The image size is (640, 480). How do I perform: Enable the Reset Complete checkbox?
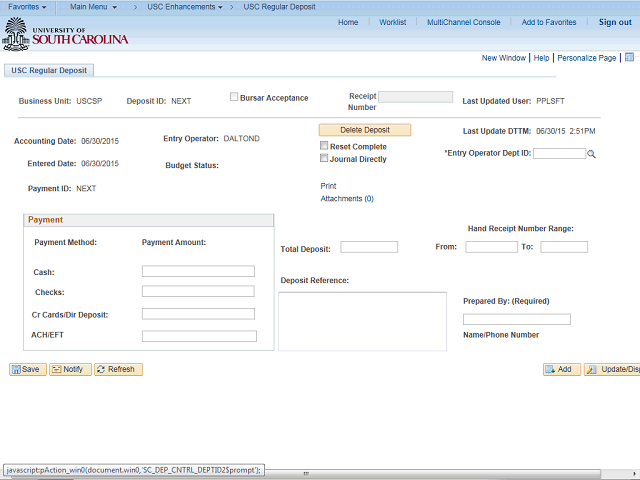coord(324,145)
